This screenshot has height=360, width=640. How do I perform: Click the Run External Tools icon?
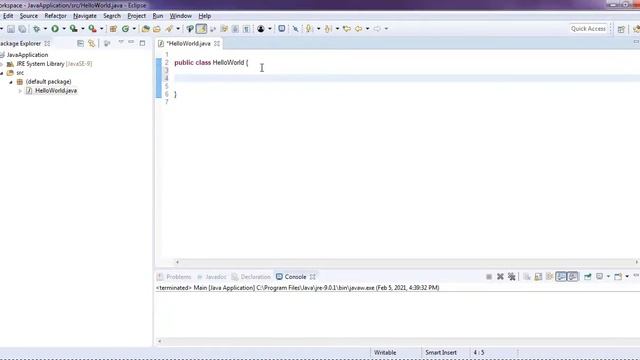click(x=93, y=29)
